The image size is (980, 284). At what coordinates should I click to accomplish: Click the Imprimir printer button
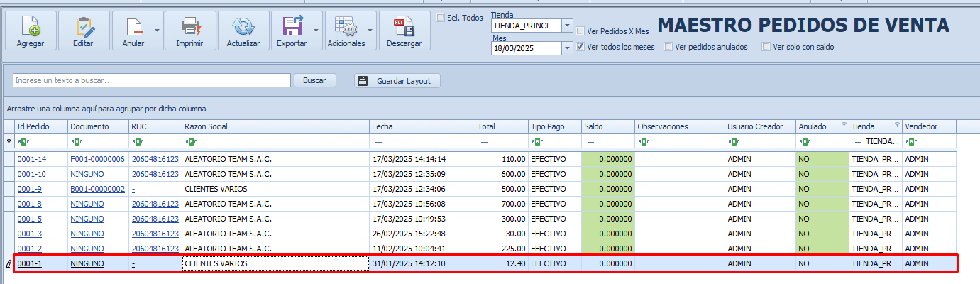(x=189, y=31)
